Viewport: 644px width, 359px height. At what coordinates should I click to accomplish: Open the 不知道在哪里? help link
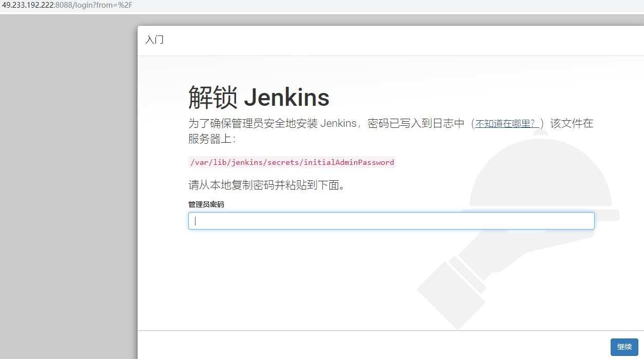[x=507, y=123]
